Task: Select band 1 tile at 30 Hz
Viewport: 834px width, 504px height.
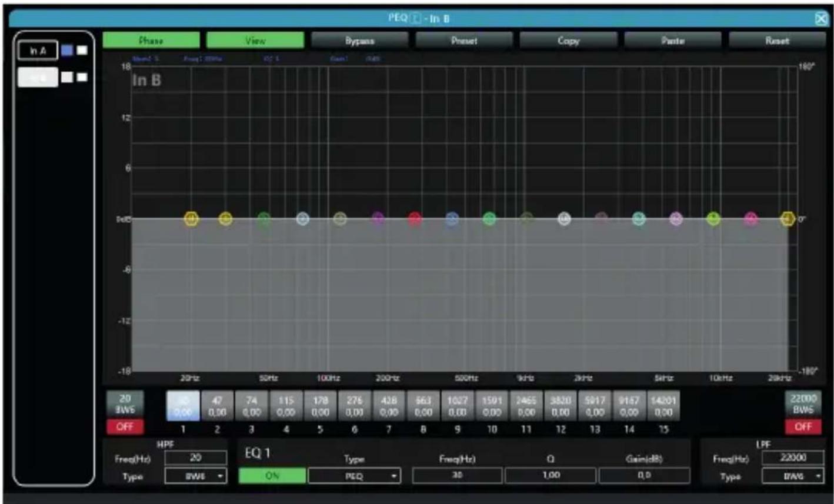Action: pos(183,406)
